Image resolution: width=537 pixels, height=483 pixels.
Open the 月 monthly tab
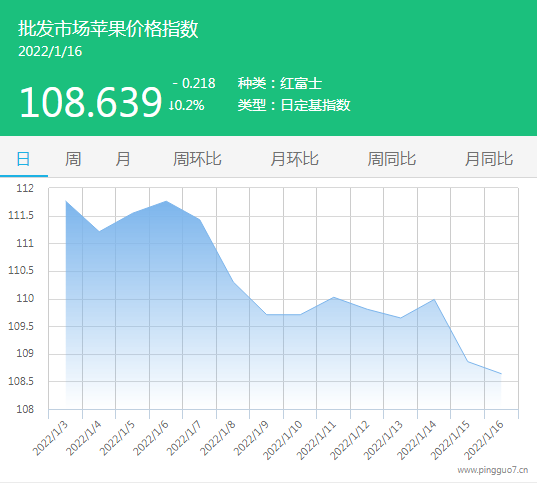point(123,159)
